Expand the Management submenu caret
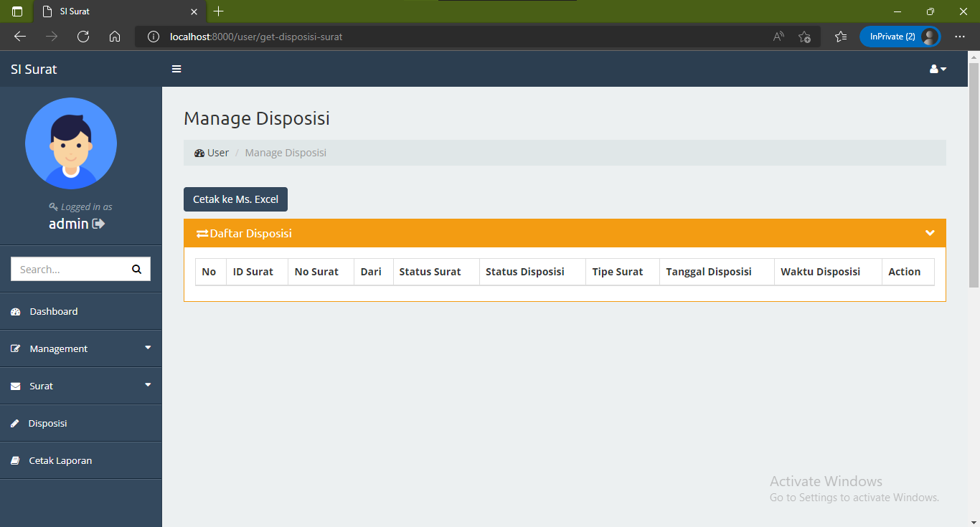980x527 pixels. pos(148,348)
